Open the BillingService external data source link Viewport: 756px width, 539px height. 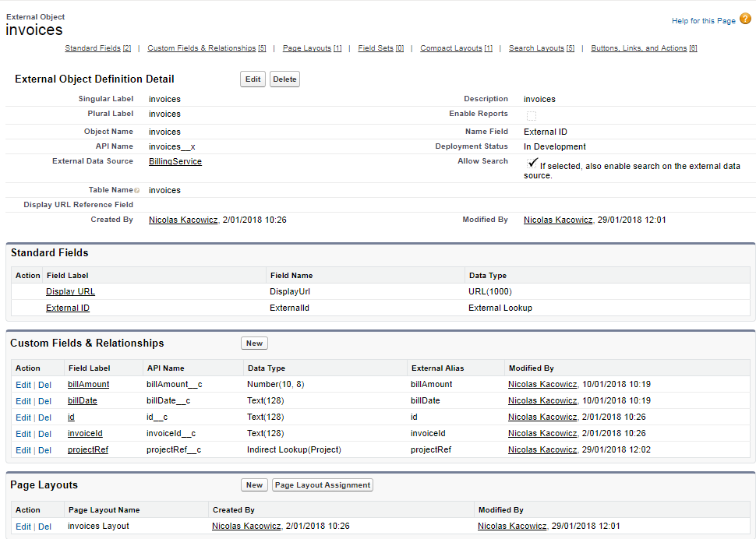175,161
